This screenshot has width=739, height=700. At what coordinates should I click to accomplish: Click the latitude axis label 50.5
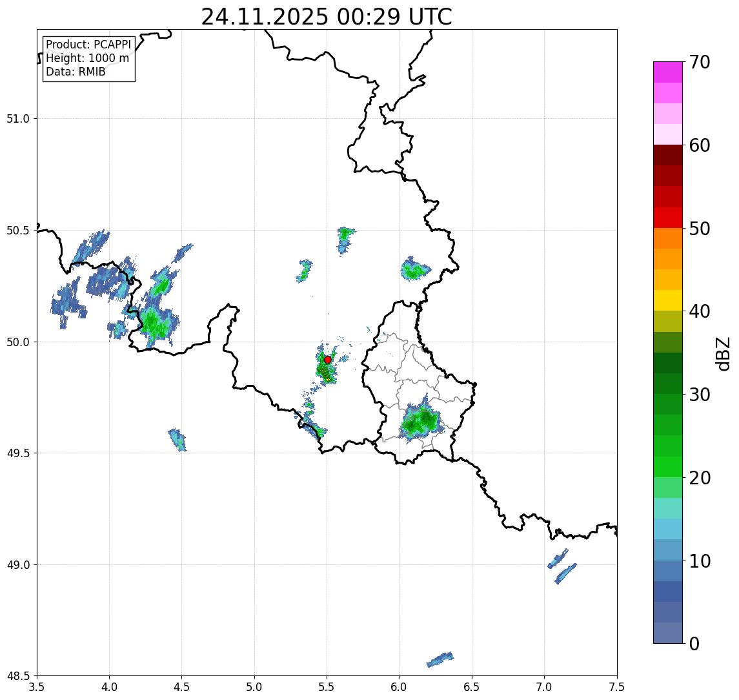click(18, 231)
